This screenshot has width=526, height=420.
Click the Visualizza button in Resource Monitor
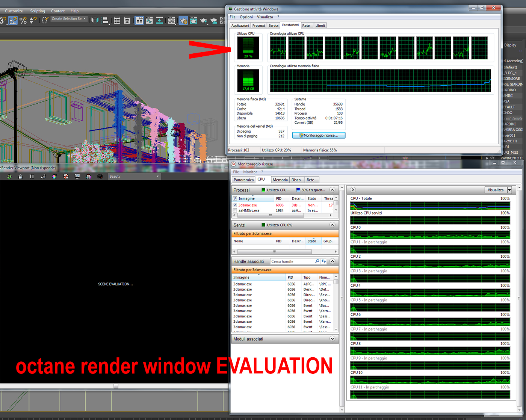pos(496,190)
